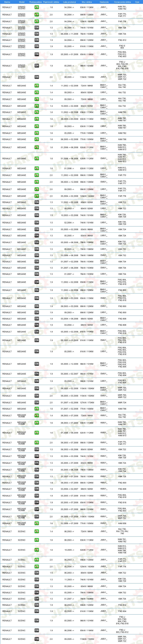Select the engine code cell 'K4M 762'
Image resolution: width=143 pixels, height=644 pixels.
point(122,133)
